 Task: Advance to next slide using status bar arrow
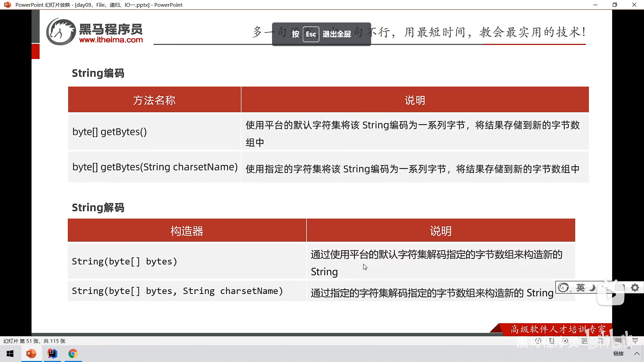565,341
